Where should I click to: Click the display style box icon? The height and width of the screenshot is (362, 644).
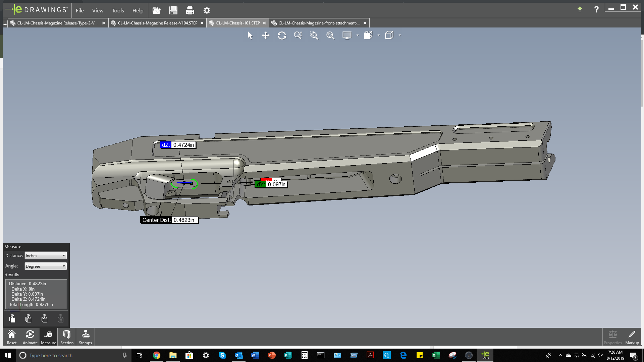(x=389, y=35)
